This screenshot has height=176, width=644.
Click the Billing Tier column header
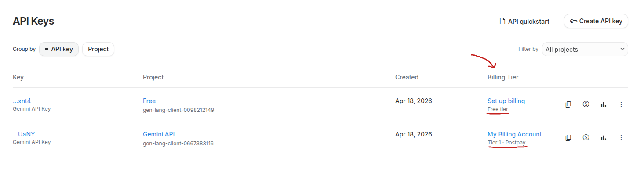[503, 77]
